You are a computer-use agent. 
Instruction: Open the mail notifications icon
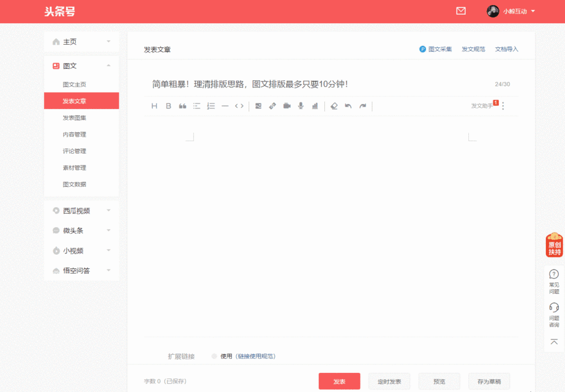point(461,11)
